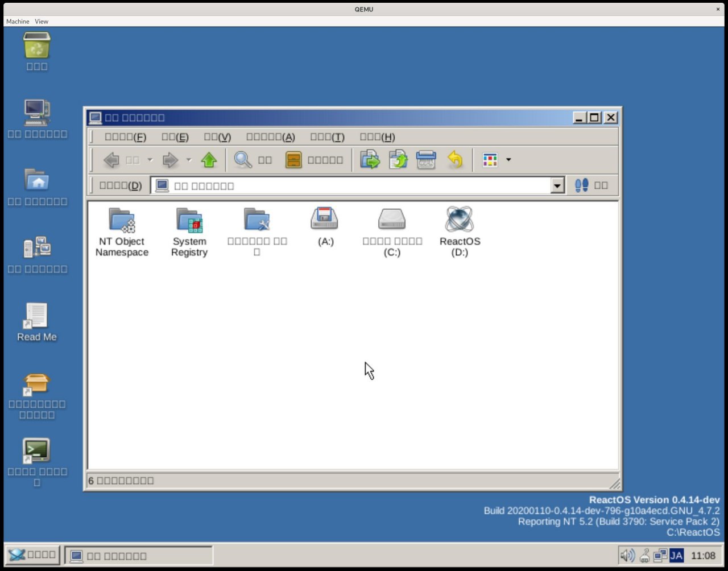Select the folder icon with wrench tools
Image resolution: width=728 pixels, height=571 pixels.
tap(257, 233)
